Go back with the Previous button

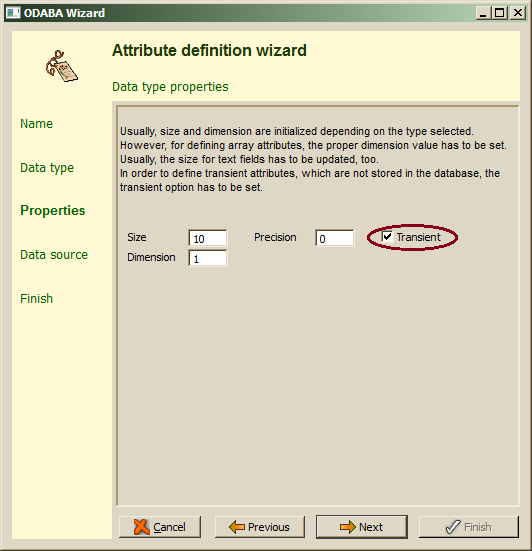[x=260, y=527]
